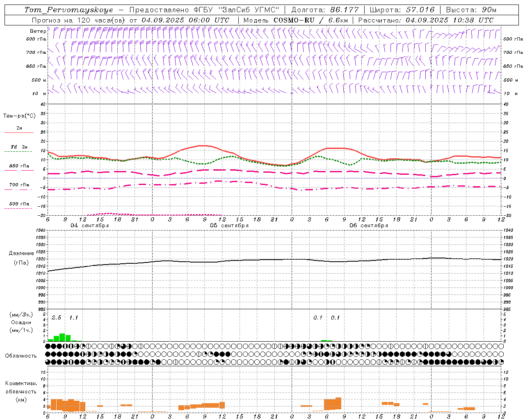The image size is (525, 420).
Task: Click the Облачность row label
Action: pos(21,356)
